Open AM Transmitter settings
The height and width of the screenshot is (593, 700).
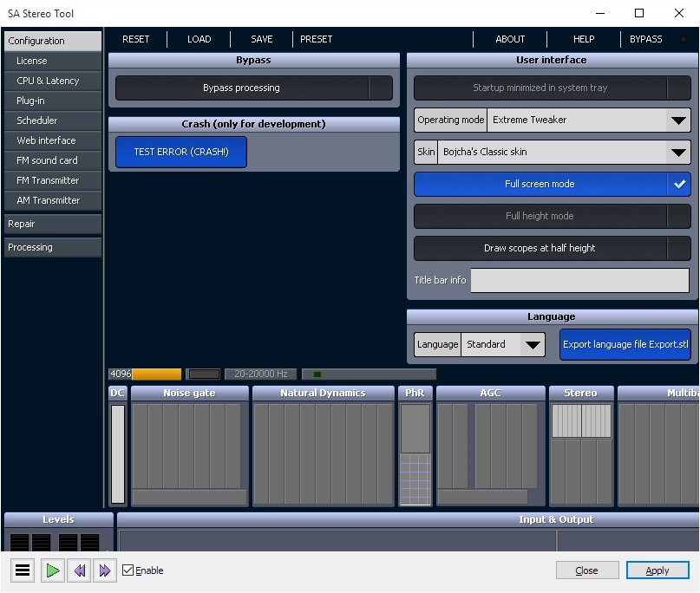53,201
